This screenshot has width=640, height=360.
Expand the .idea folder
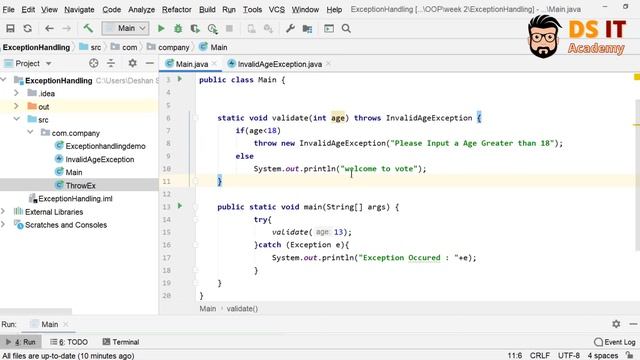[x=16, y=93]
